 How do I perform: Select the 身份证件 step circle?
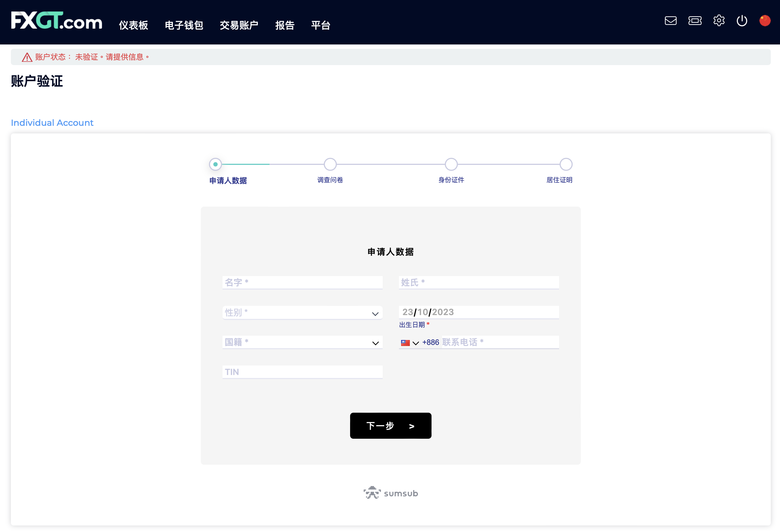coord(451,164)
